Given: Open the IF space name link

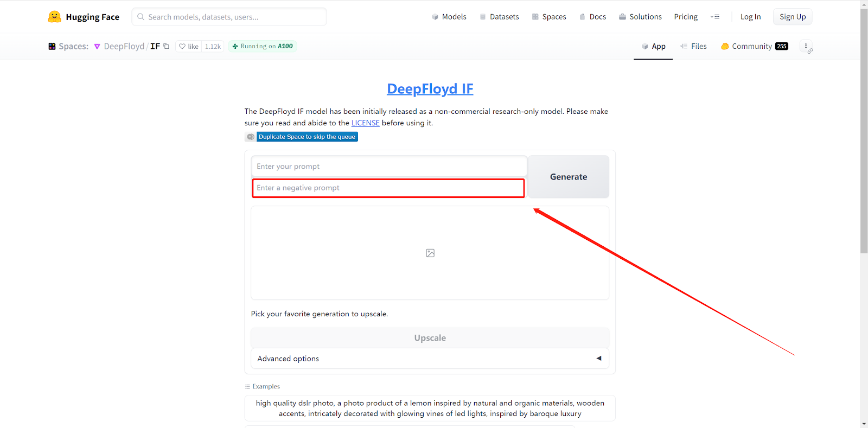Looking at the screenshot, I should pos(155,46).
